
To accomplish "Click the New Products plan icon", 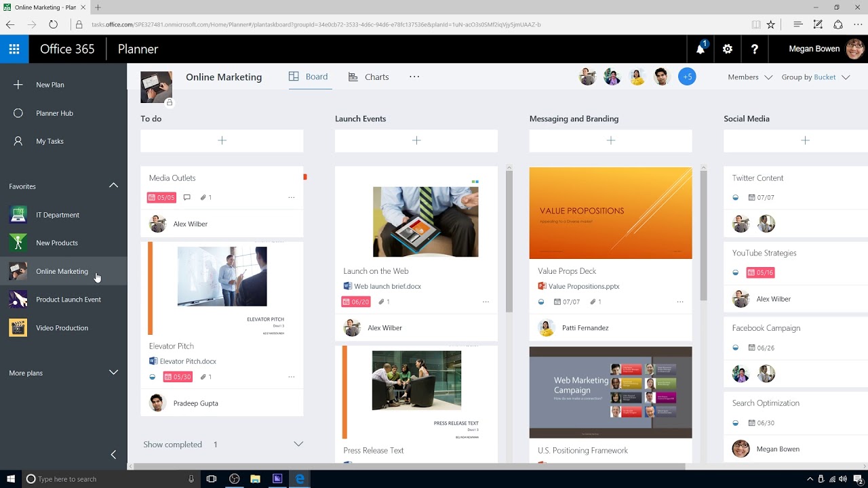I will click(18, 243).
